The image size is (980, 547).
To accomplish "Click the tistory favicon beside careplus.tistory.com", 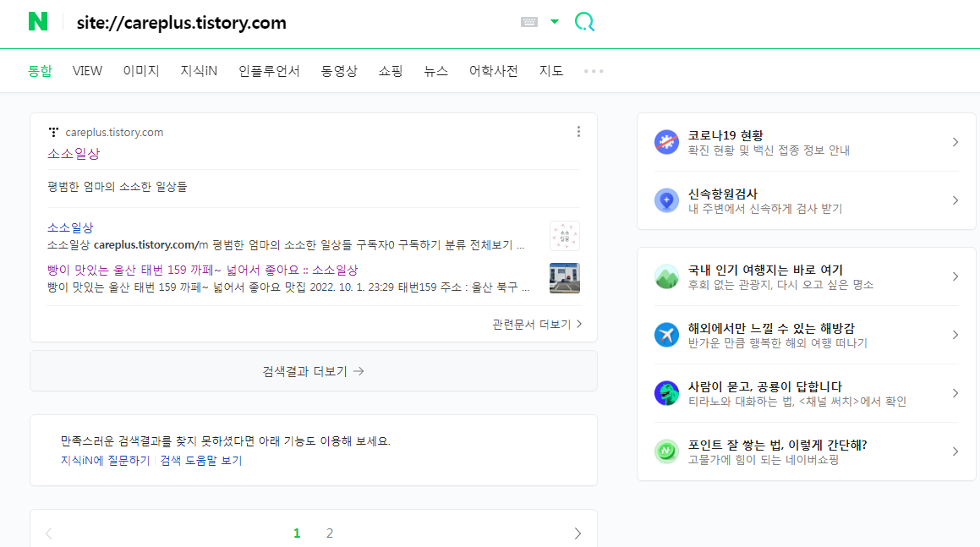I will point(54,132).
